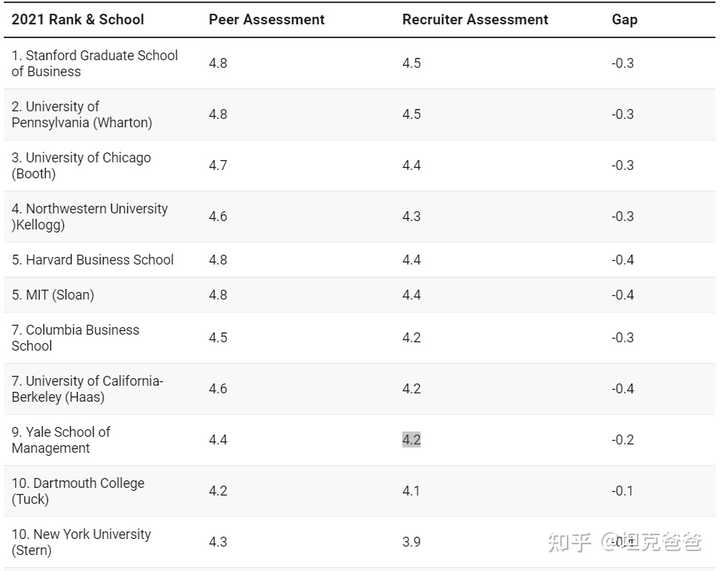Click the Columbia Business School entry
The height and width of the screenshot is (571, 720).
pyautogui.click(x=75, y=337)
